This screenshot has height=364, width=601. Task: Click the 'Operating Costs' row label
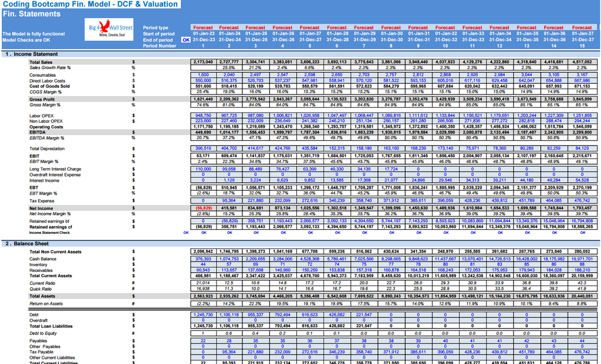(46, 127)
